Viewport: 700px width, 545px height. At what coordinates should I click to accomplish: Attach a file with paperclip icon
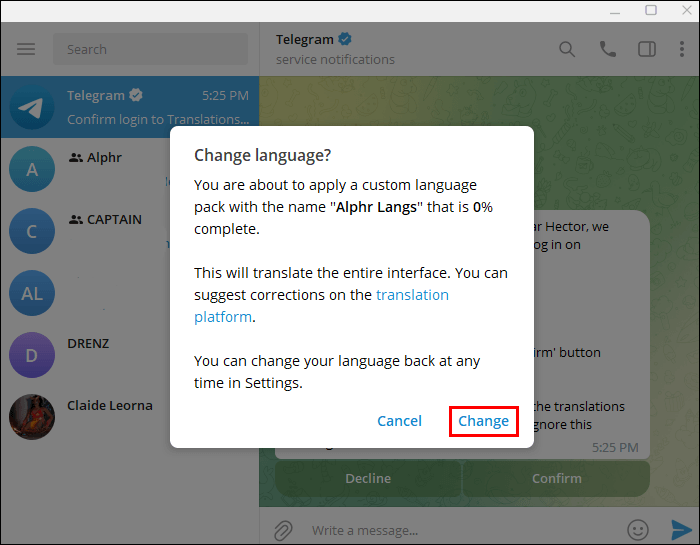pos(283,530)
